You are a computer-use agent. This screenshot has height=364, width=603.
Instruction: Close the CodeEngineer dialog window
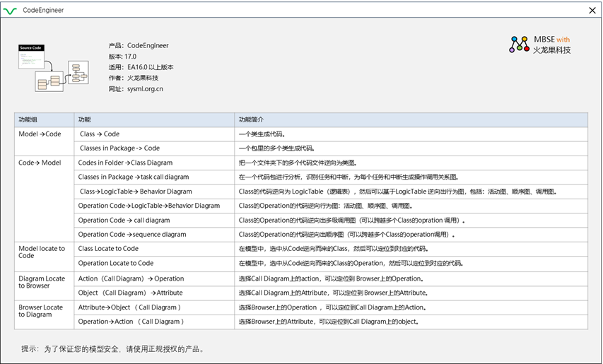point(592,11)
